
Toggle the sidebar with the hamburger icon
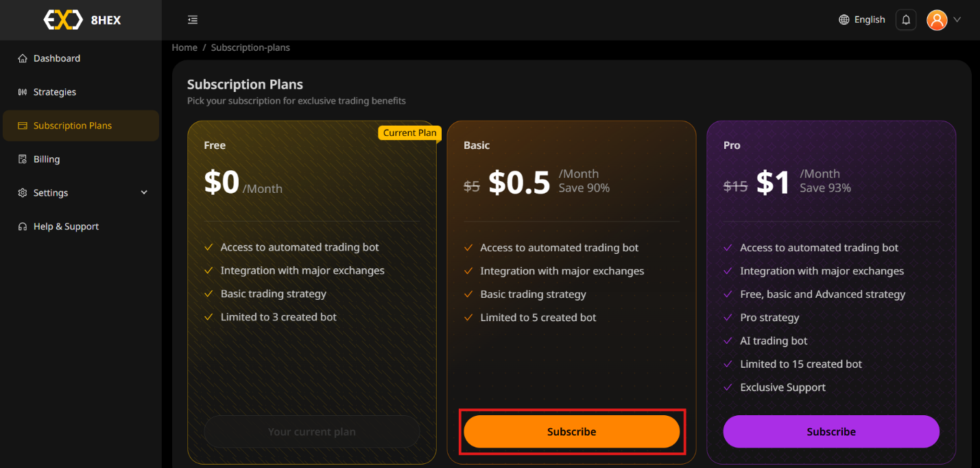pyautogui.click(x=192, y=19)
